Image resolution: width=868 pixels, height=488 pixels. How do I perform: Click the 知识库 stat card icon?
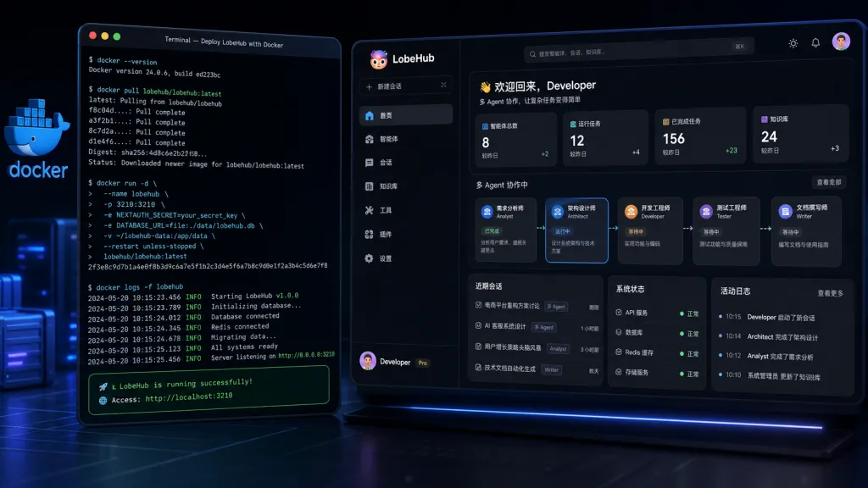click(x=765, y=119)
